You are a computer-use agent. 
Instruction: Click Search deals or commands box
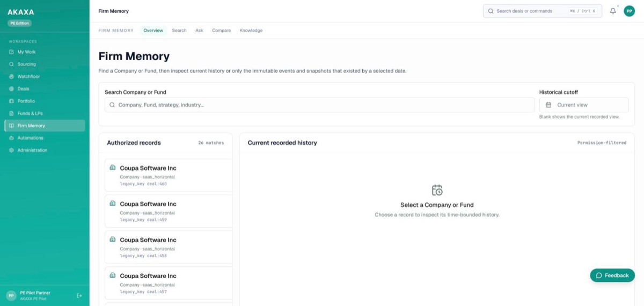point(543,11)
